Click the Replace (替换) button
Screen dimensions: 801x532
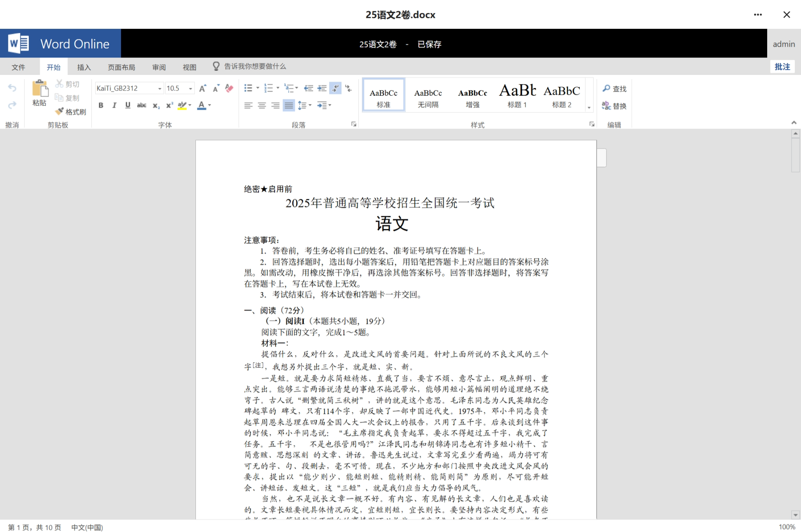pyautogui.click(x=614, y=106)
